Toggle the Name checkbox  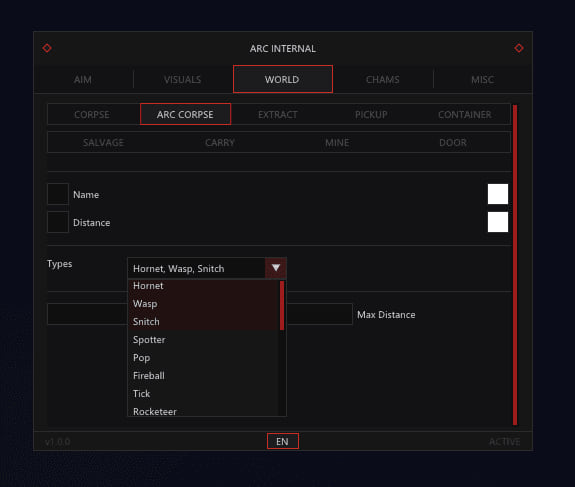[58, 194]
